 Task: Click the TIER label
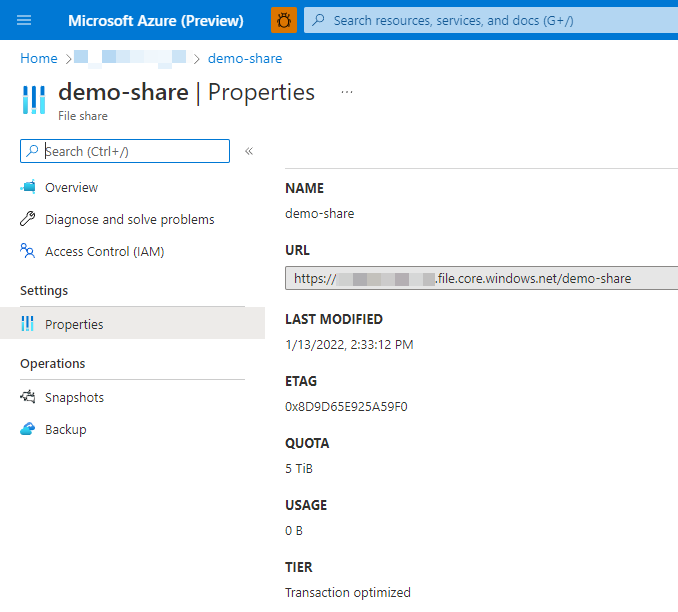point(299,567)
